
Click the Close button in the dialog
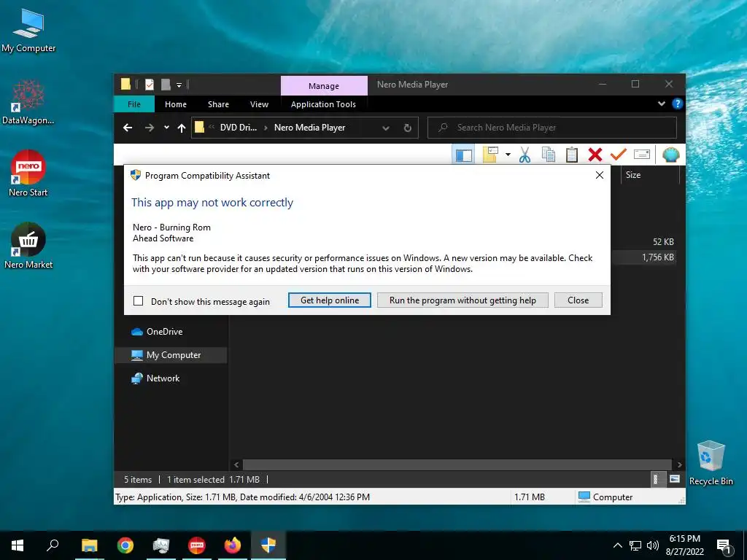click(x=578, y=300)
